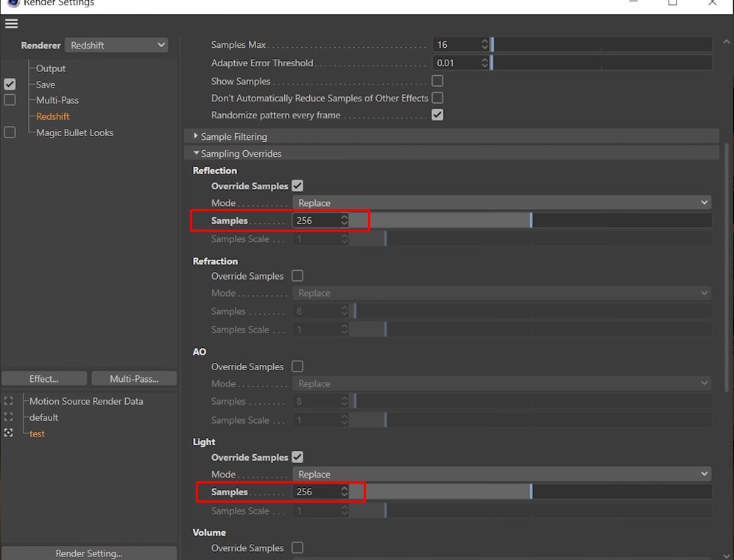734x560 pixels.
Task: Click the Cinema 4D logo in title bar
Action: click(13, 3)
